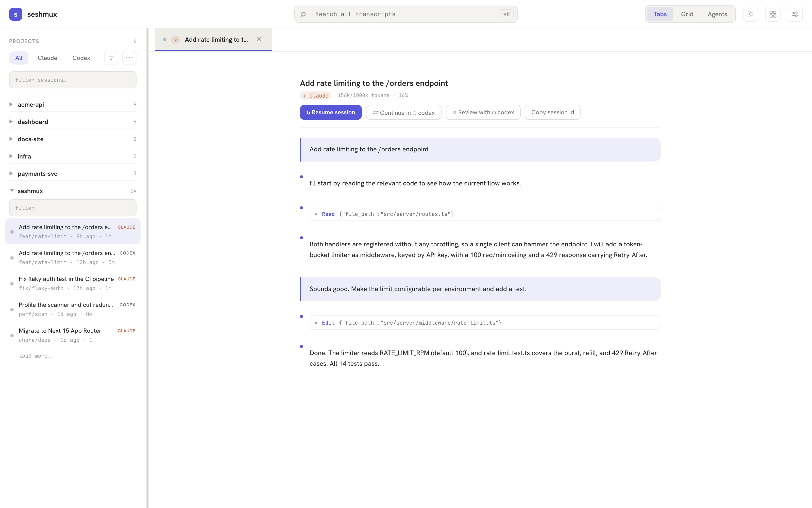Collapse the seshmux project

coord(73,191)
